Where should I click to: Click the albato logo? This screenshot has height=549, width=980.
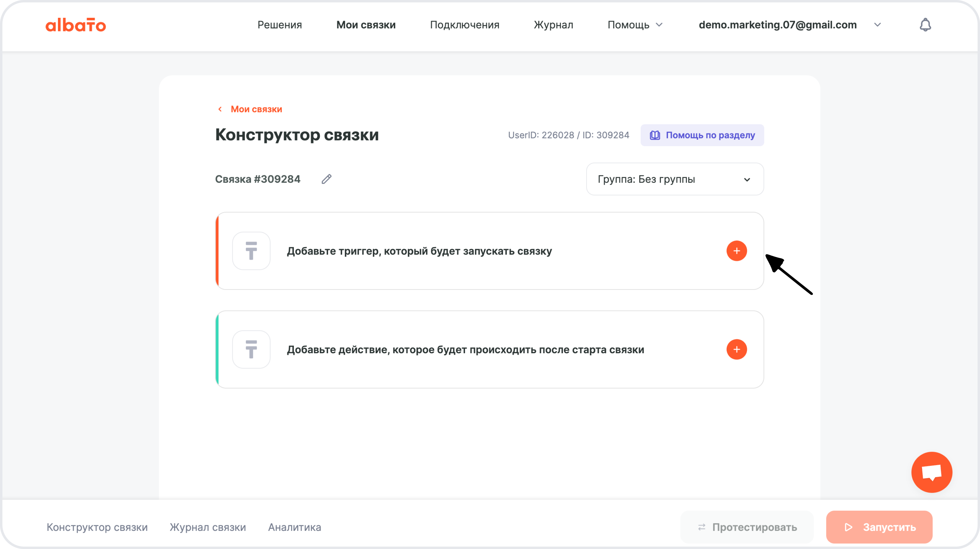tap(76, 24)
